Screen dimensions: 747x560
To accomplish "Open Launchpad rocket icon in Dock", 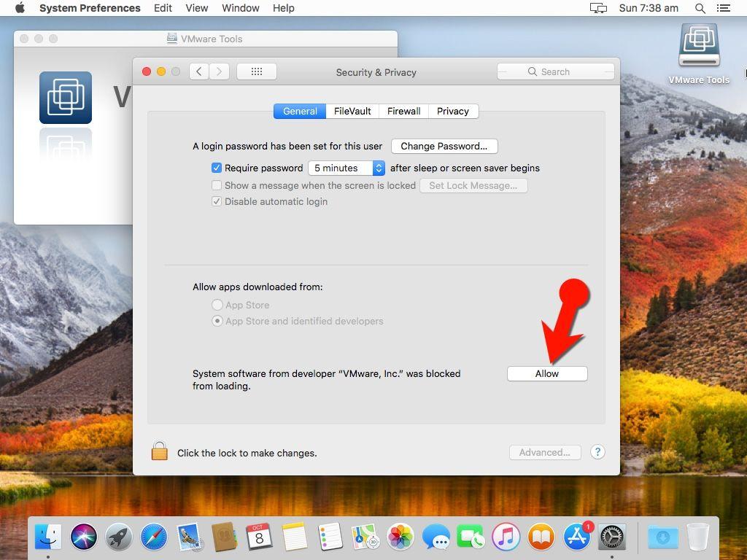I will [x=119, y=537].
